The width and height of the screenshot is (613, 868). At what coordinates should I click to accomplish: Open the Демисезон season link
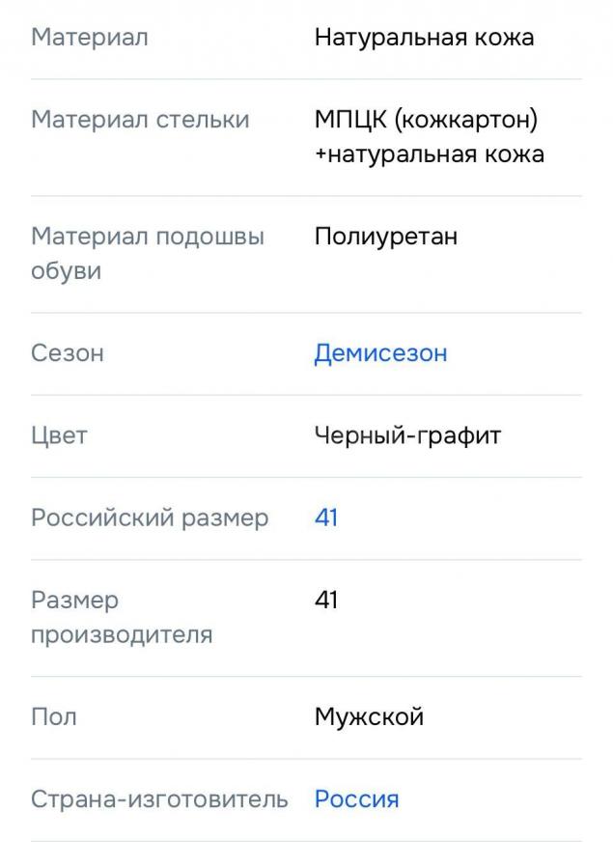coord(380,353)
